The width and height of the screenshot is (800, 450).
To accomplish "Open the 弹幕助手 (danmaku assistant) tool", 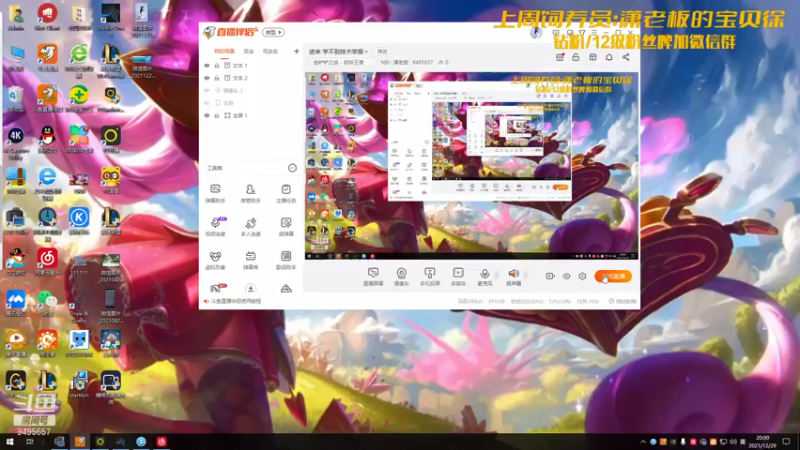I will coord(215,193).
